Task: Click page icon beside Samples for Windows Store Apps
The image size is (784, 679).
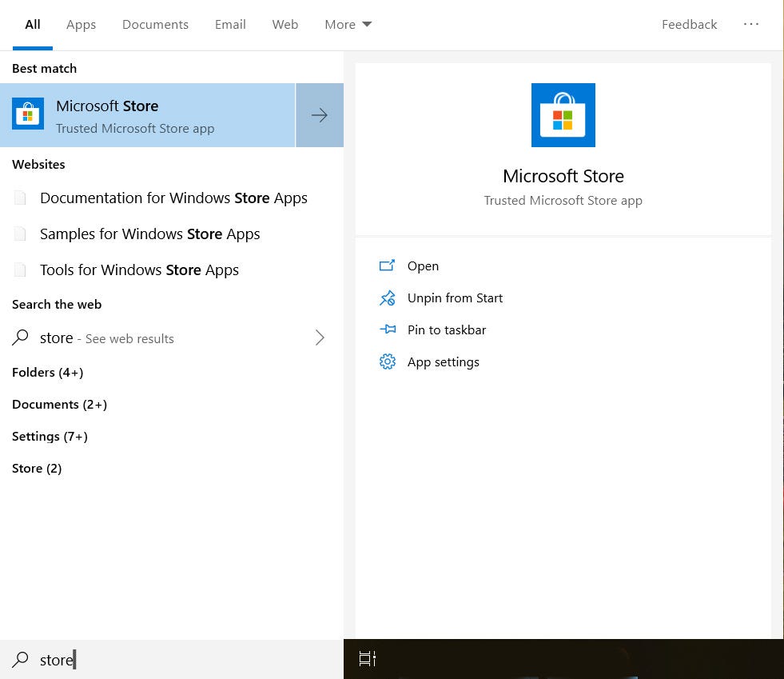Action: 20,234
